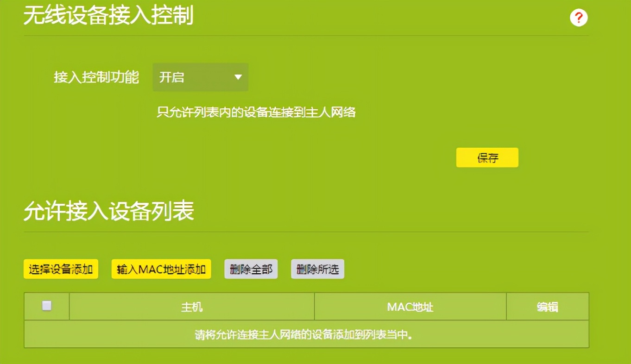Image resolution: width=631 pixels, height=364 pixels.
Task: Click the dropdown arrow next to 开启
Action: pos(237,77)
